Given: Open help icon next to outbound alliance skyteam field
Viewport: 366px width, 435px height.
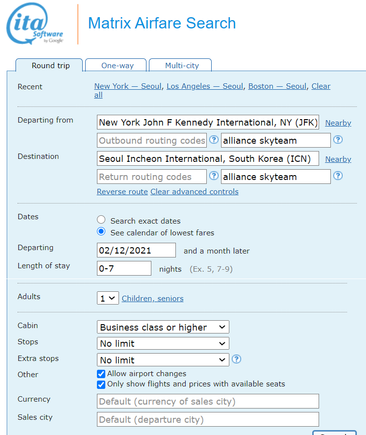Looking at the screenshot, I should pyautogui.click(x=338, y=139).
